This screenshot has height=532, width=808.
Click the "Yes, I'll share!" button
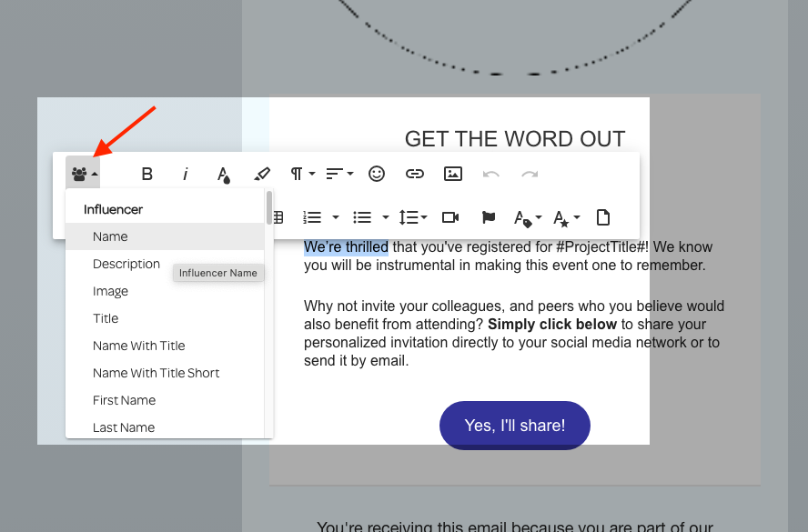click(515, 426)
